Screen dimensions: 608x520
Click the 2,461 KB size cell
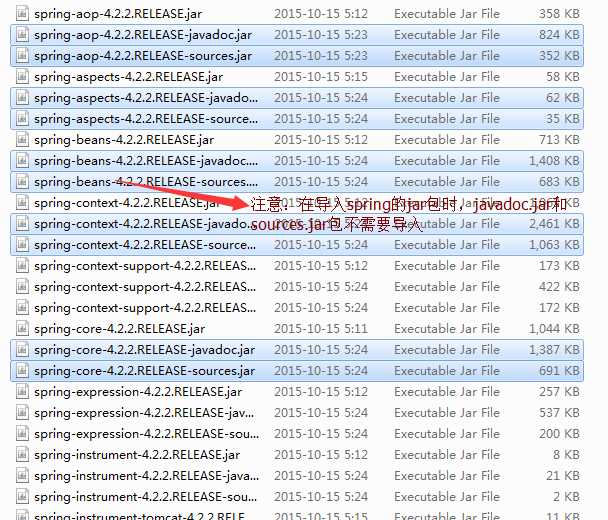pyautogui.click(x=554, y=224)
